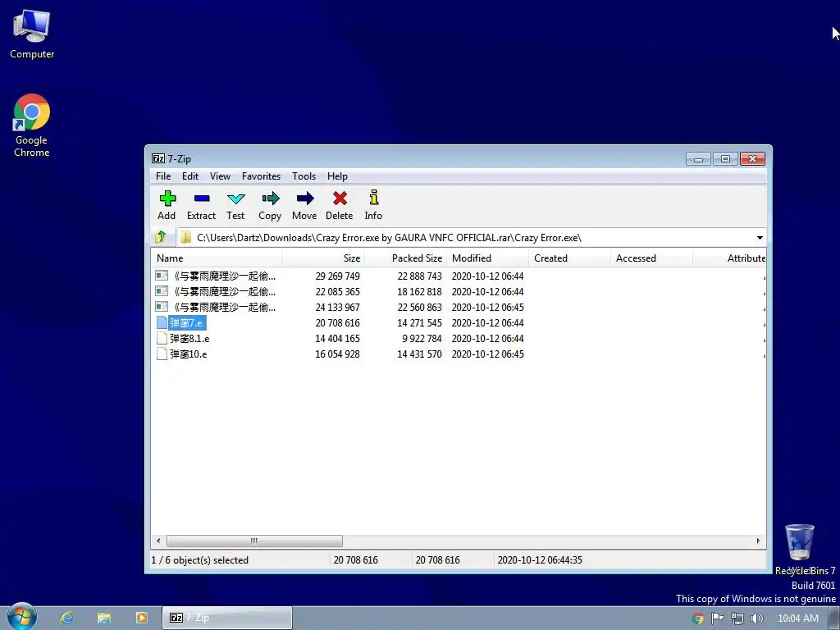This screenshot has width=840, height=630.
Task: Open Windows Explorer taskbar icon
Action: [x=104, y=618]
